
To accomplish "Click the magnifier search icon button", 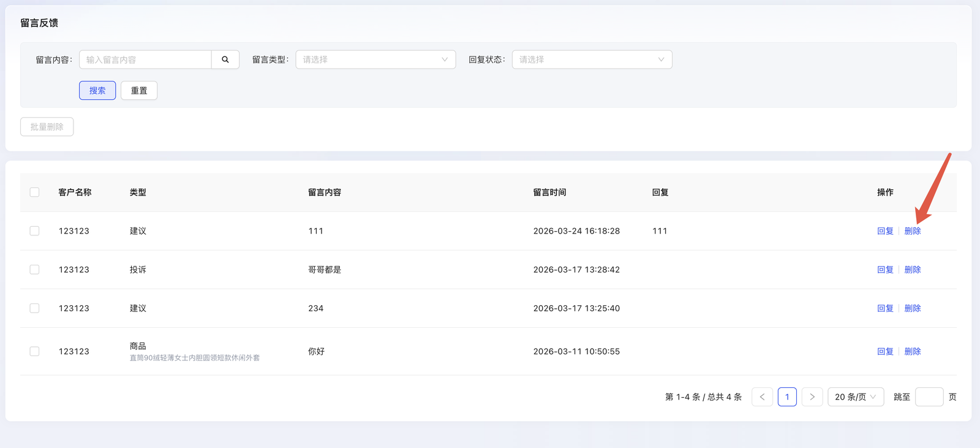I will pyautogui.click(x=225, y=59).
